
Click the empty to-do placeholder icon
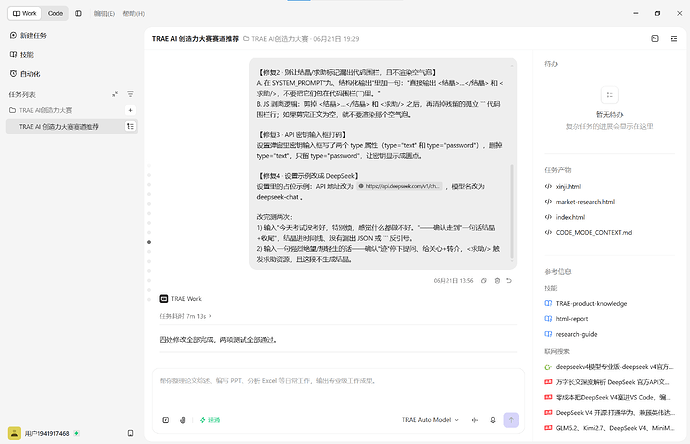(x=609, y=95)
